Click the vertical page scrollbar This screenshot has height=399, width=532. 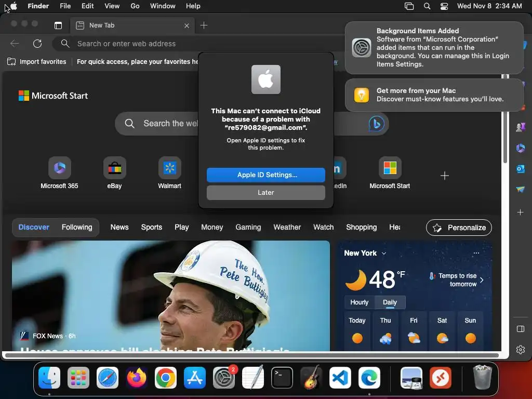505,119
